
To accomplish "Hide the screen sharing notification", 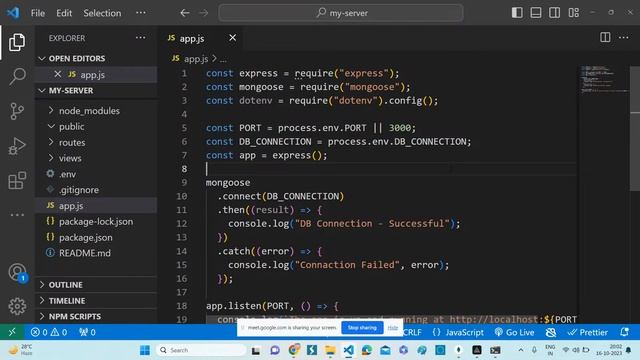I will tap(393, 328).
